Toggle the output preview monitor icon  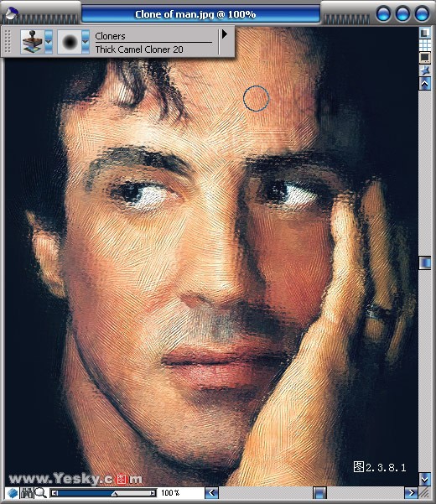(425, 58)
